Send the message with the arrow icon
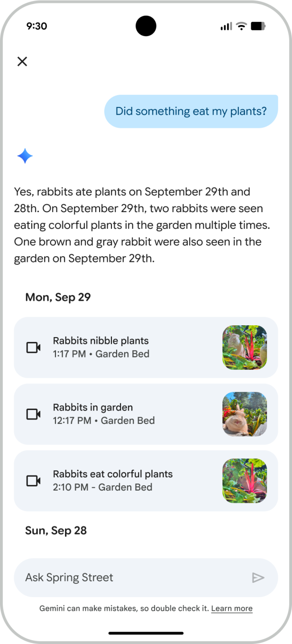This screenshot has height=644, width=292. [x=258, y=577]
